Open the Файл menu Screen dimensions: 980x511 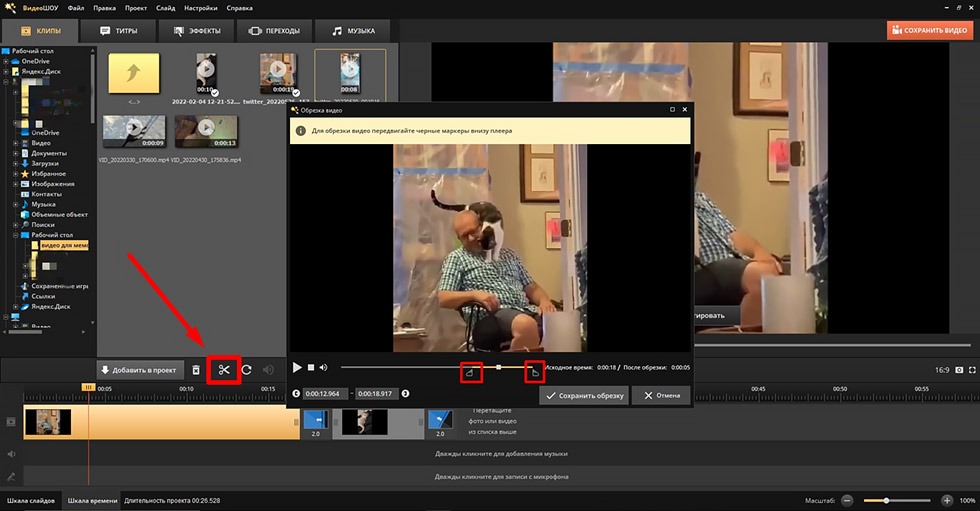76,8
